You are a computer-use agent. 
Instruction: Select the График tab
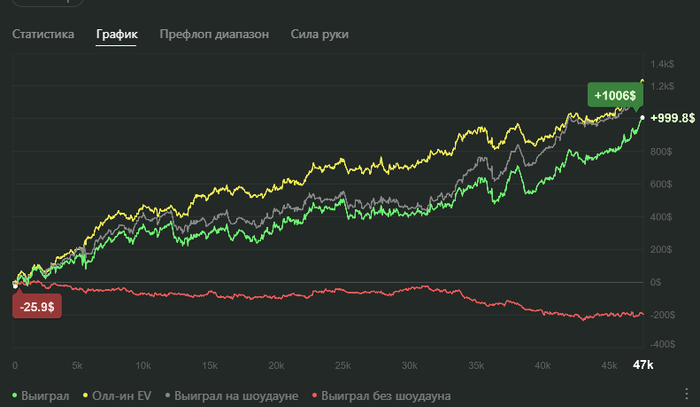tap(117, 35)
